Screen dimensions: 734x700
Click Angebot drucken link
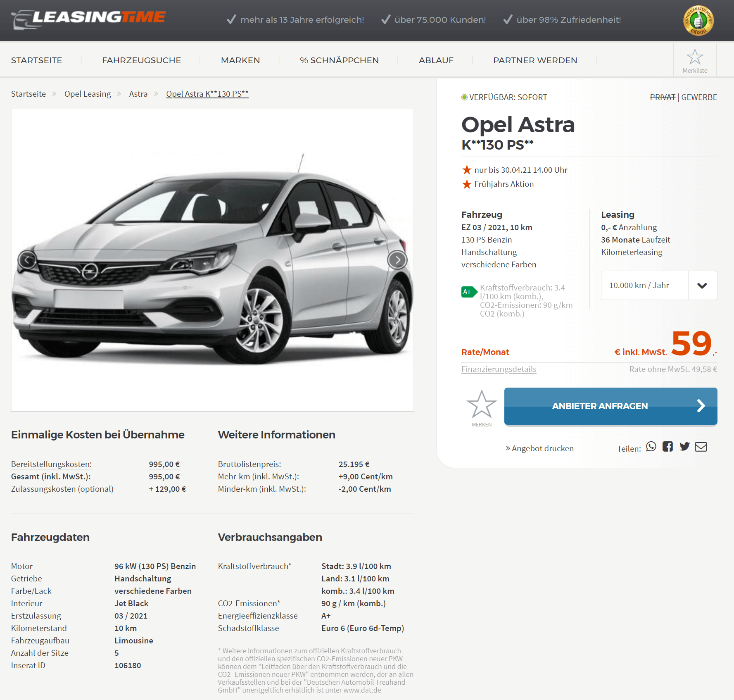(x=539, y=448)
